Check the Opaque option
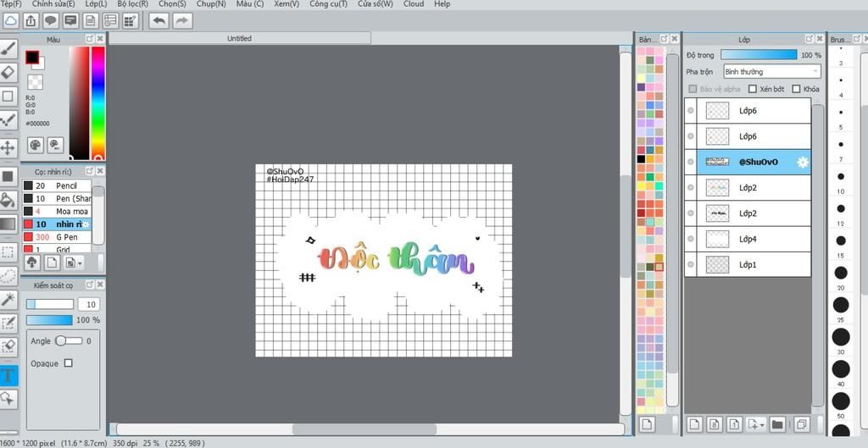Screen dimensions: 868x448 [x=68, y=363]
